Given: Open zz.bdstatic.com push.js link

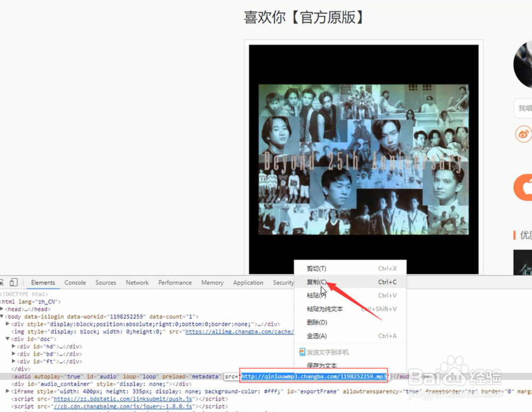Looking at the screenshot, I should tap(123, 399).
